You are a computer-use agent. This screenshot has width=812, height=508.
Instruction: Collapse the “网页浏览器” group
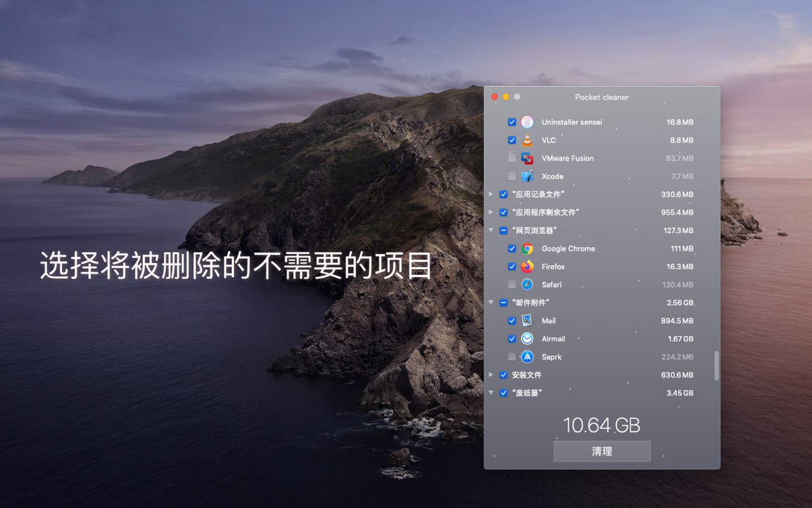point(491,231)
